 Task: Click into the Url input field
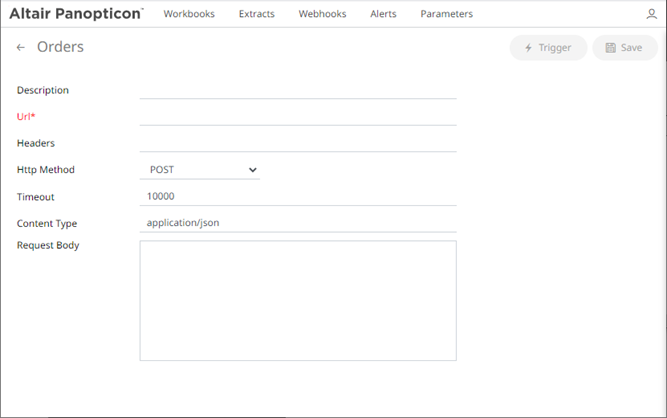[298, 117]
